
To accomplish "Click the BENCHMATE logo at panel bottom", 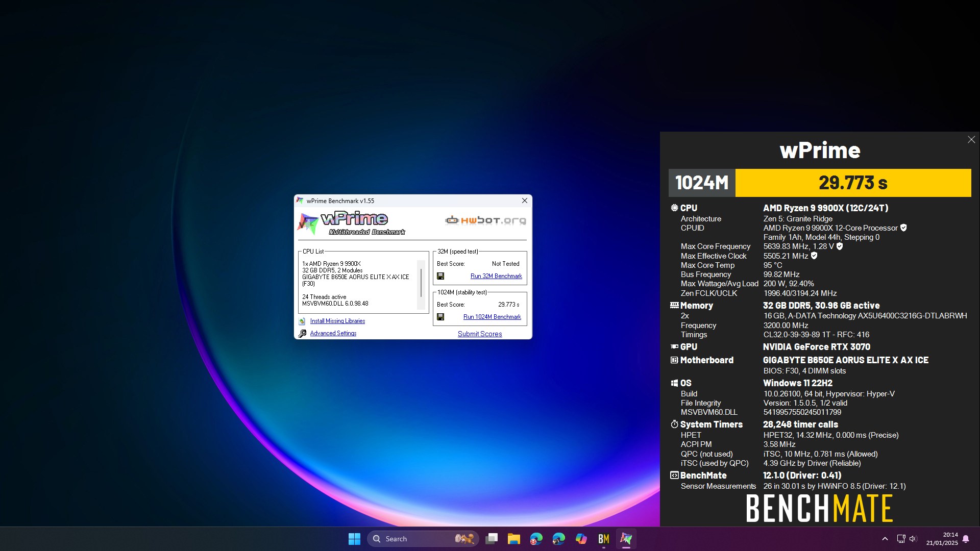I will coord(819,508).
